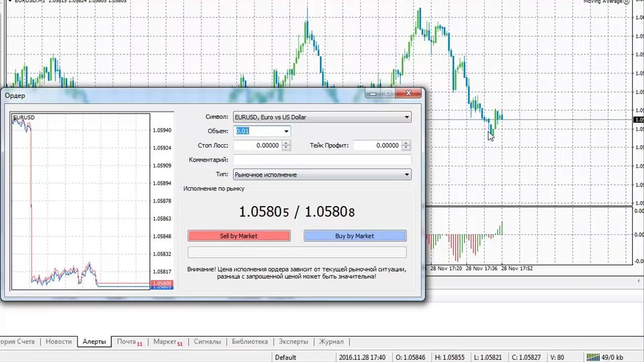The height and width of the screenshot is (362, 644).
Task: Open the Журнал tab
Action: point(331,341)
